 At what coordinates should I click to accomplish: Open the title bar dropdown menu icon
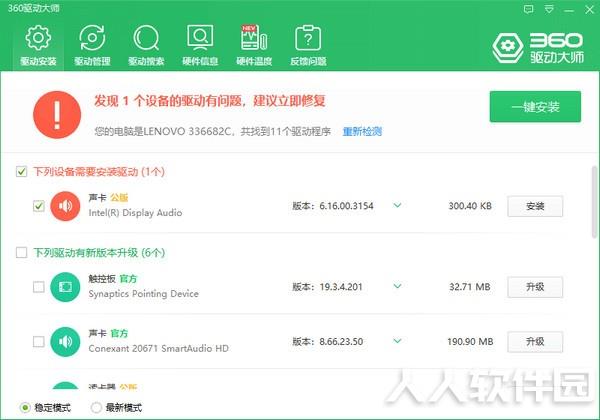click(549, 10)
